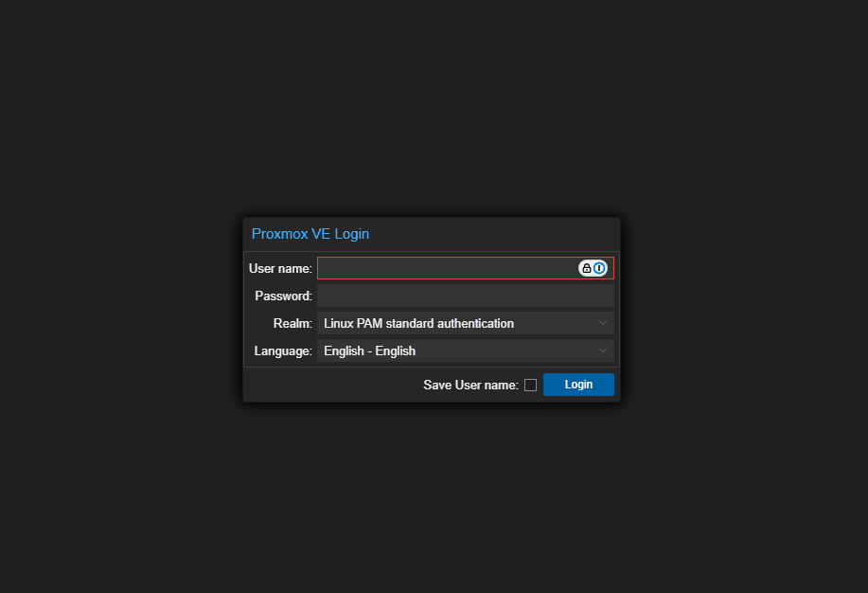
Task: Enable the Save User name checkbox
Action: (x=530, y=386)
